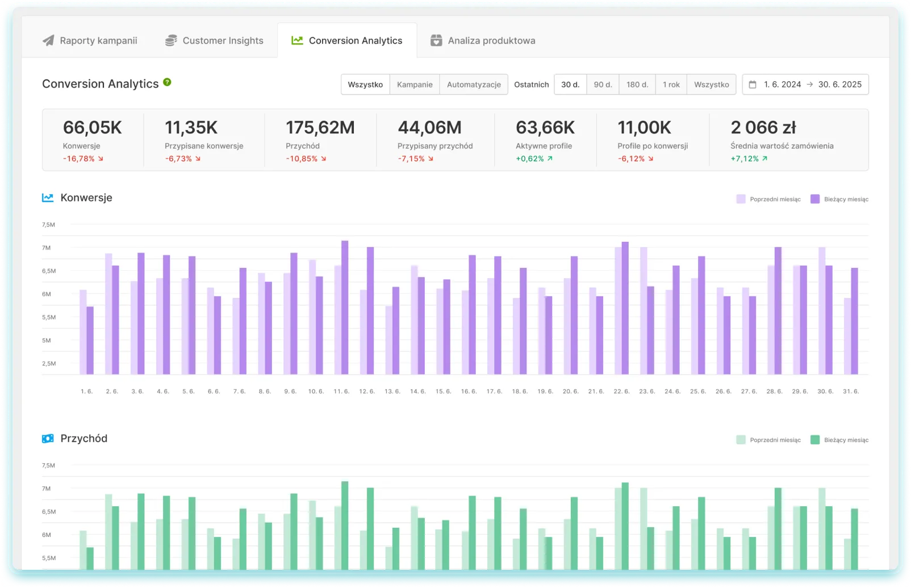Open the date range selector 1.6.2024–30.6.2025
This screenshot has width=911, height=588.
pyautogui.click(x=805, y=84)
